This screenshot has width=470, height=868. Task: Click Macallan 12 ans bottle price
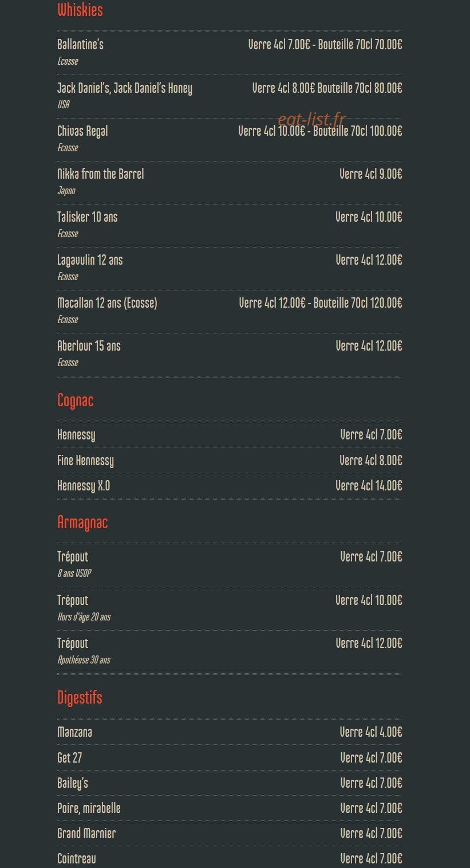coord(358,303)
